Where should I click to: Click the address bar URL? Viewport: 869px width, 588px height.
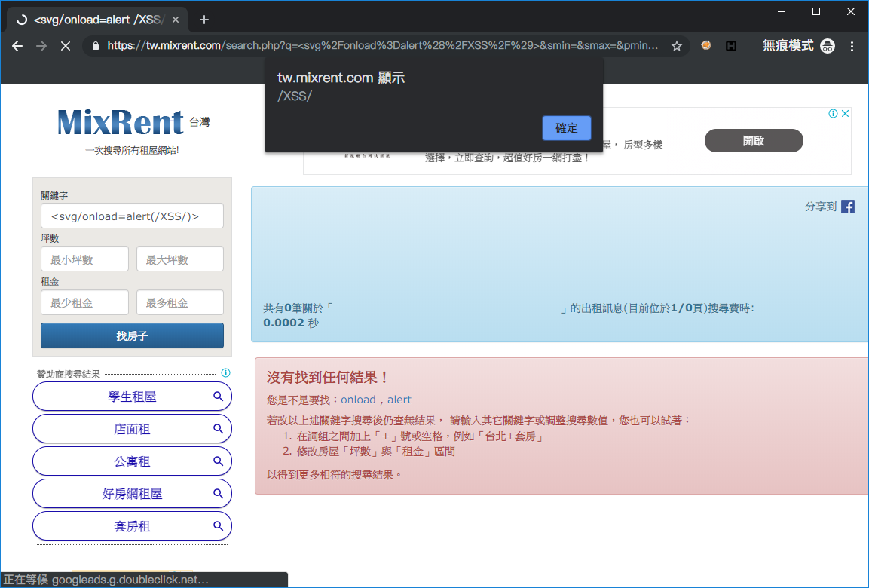click(x=382, y=46)
